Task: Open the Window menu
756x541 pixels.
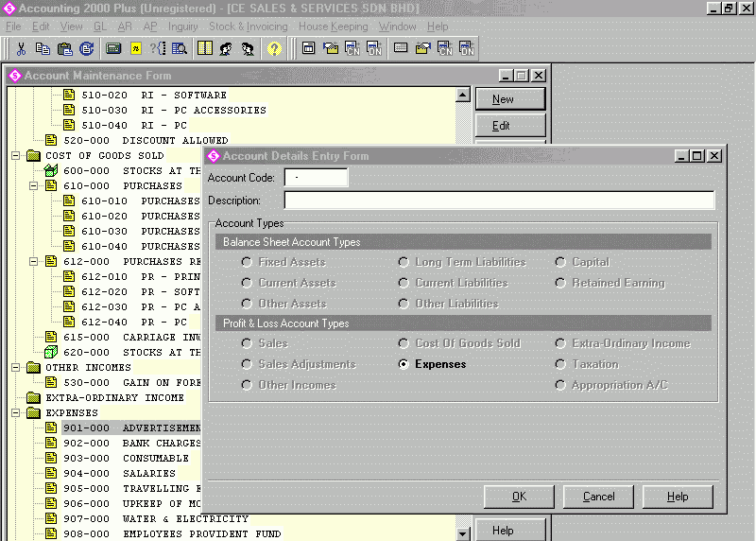Action: coord(397,26)
